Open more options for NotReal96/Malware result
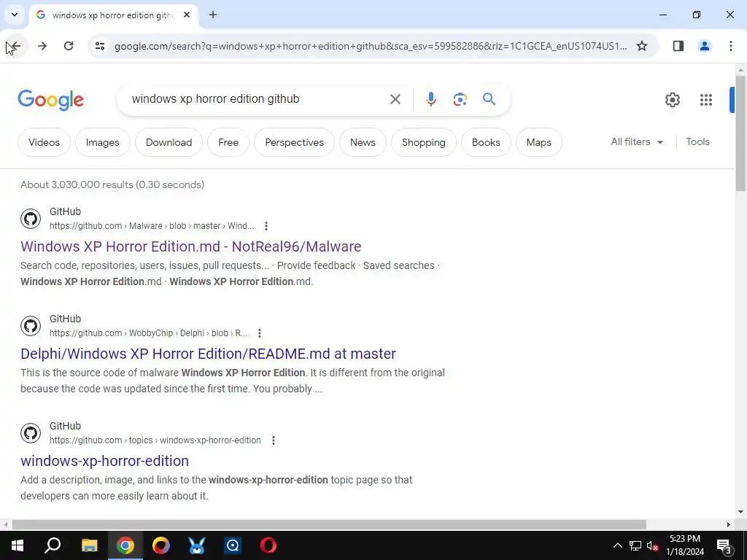Image resolution: width=747 pixels, height=560 pixels. pos(266,226)
